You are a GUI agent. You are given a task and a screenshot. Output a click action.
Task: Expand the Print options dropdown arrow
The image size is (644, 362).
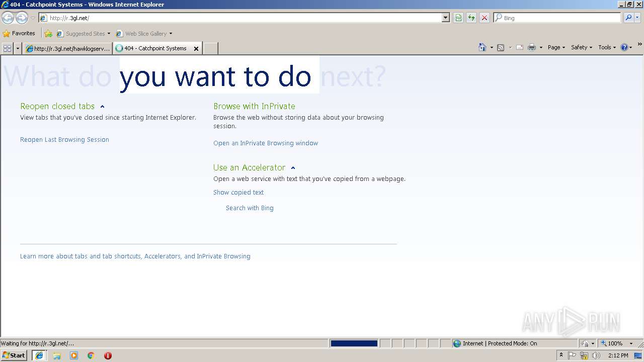[541, 48]
